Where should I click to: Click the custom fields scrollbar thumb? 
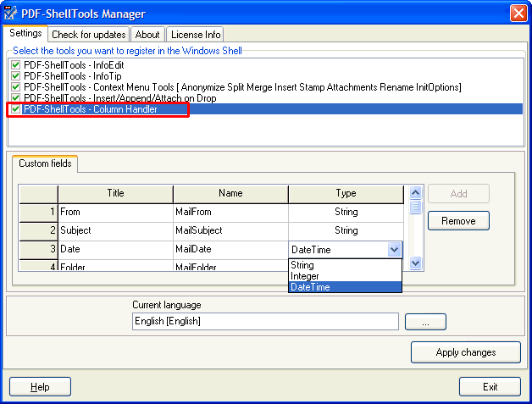416,207
